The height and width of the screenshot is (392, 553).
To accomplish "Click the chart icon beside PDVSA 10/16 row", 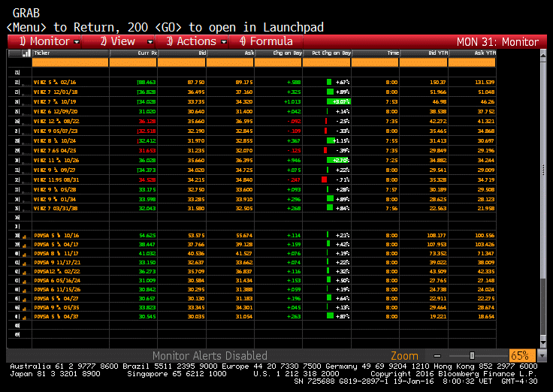I will tap(24, 237).
